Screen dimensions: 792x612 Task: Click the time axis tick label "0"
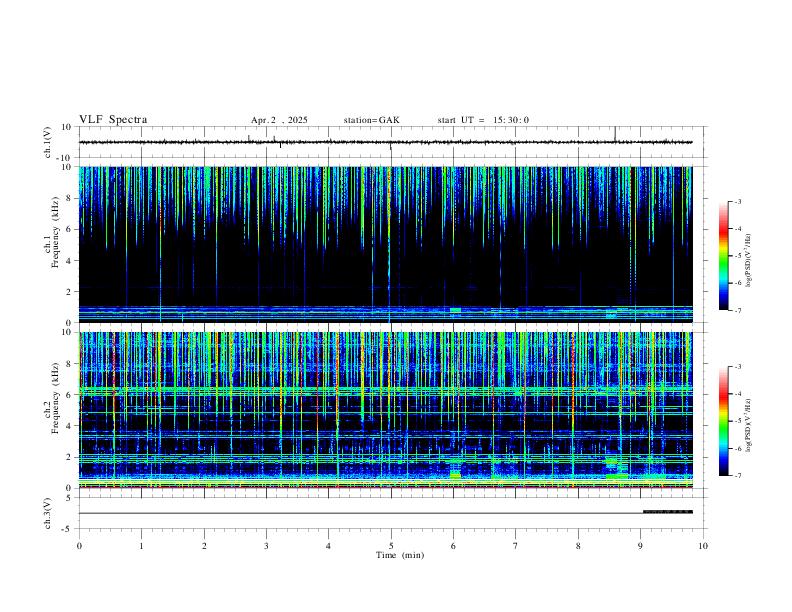point(79,546)
